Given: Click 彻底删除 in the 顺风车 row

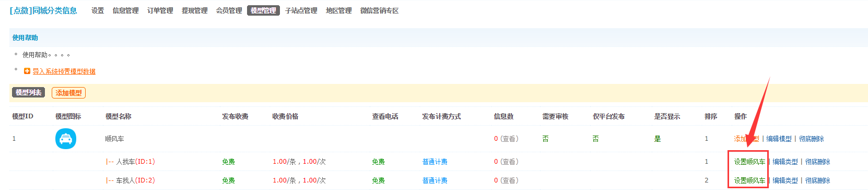Looking at the screenshot, I should [x=811, y=139].
